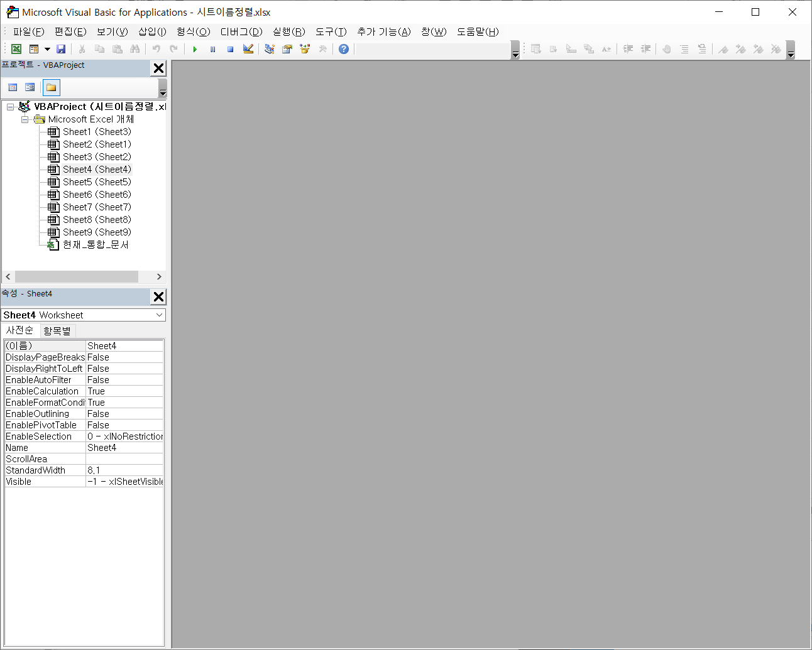
Task: Click the Outdent icon in Edit toolbar
Action: click(645, 49)
